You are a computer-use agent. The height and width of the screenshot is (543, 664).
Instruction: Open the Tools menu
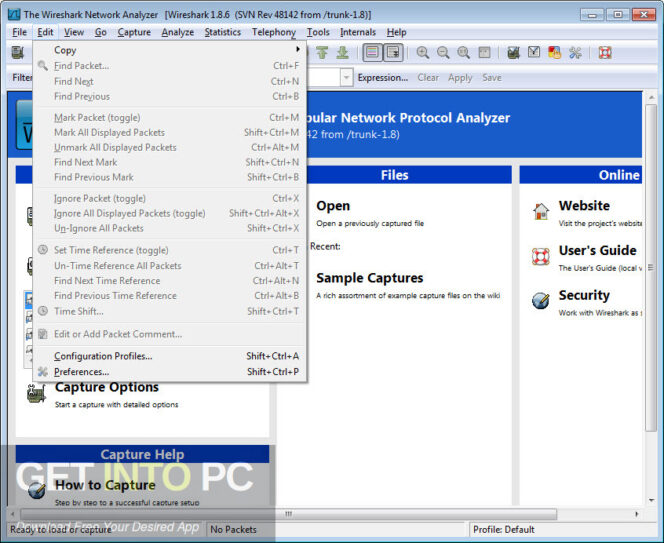[x=318, y=32]
